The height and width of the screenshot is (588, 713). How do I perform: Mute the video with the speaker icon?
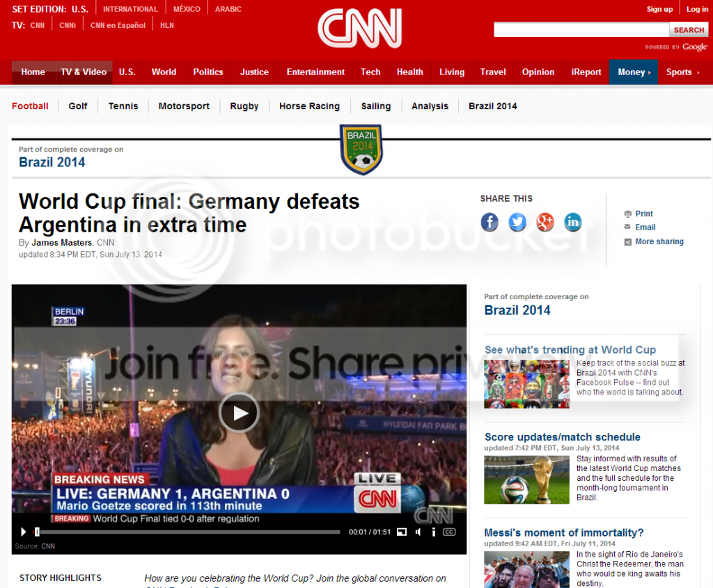point(418,532)
